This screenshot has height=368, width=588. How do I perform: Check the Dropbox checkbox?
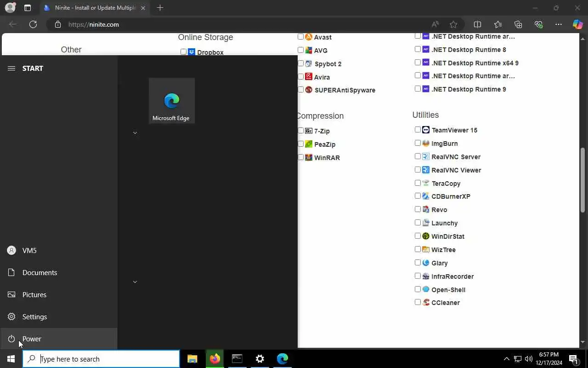[x=183, y=52]
